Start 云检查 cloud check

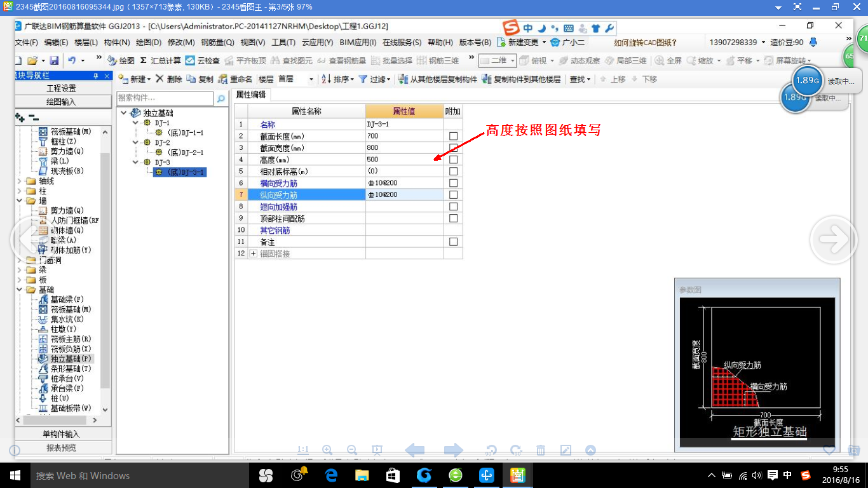coord(202,60)
